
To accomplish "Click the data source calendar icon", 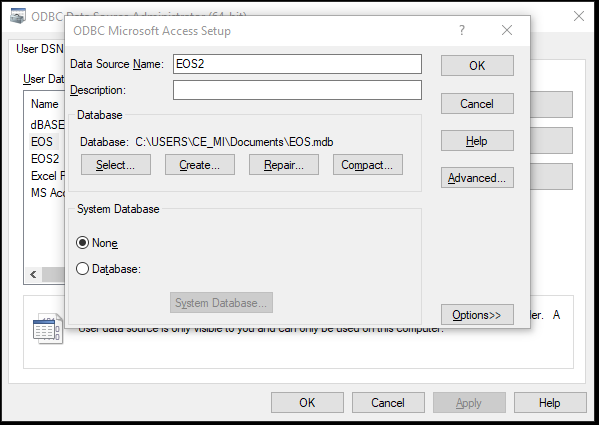I will 47,328.
